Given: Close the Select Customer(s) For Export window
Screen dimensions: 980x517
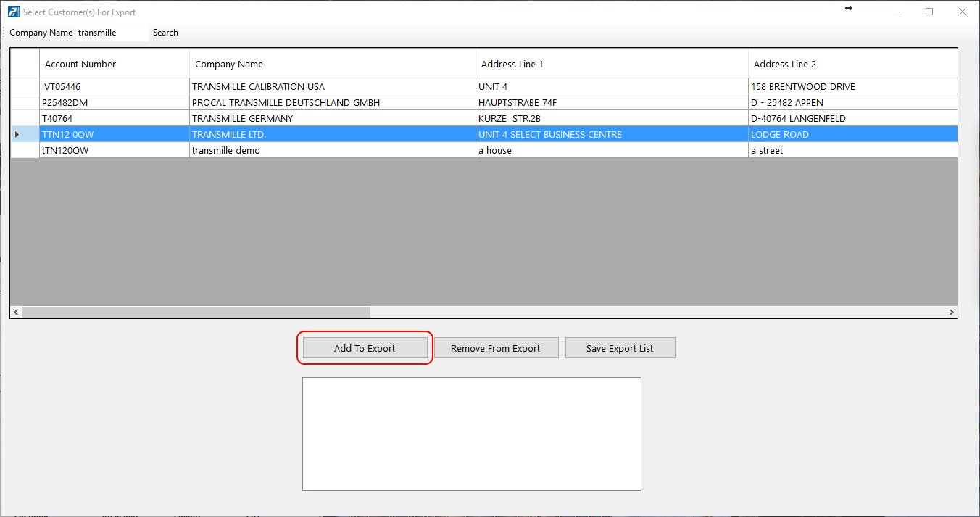Looking at the screenshot, I should tap(963, 12).
